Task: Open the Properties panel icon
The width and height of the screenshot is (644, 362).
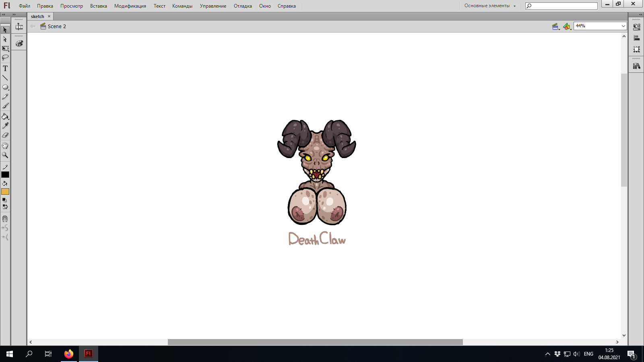Action: (x=636, y=27)
